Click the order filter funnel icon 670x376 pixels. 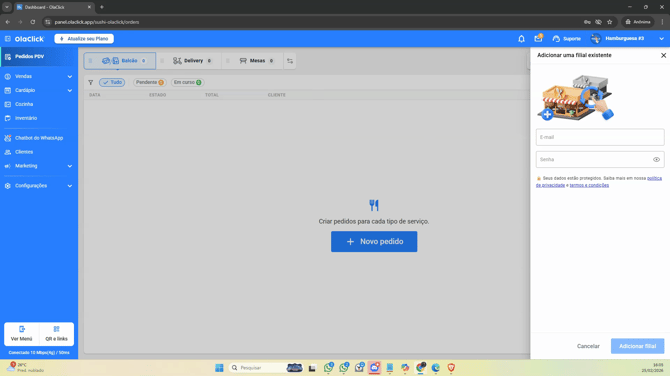[91, 82]
